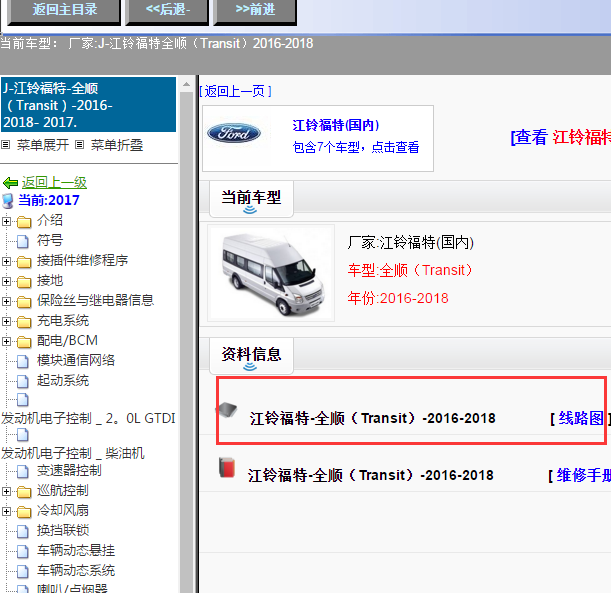The width and height of the screenshot is (611, 593).
Task: Open 江铃福特(国内) brand link
Action: coord(336,125)
